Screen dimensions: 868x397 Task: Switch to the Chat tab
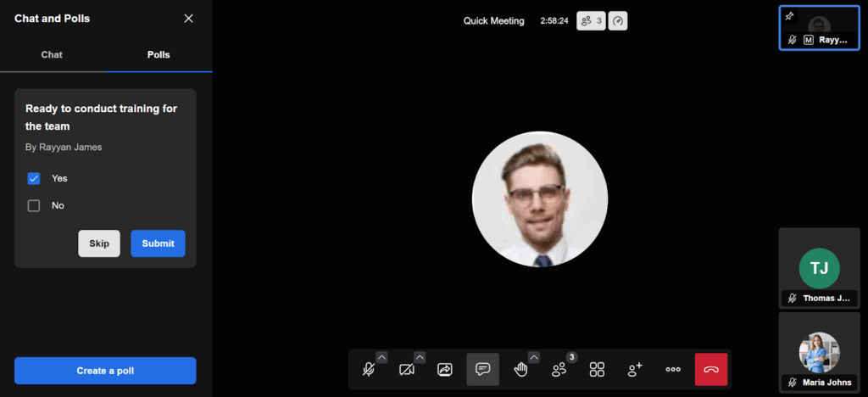pos(52,54)
